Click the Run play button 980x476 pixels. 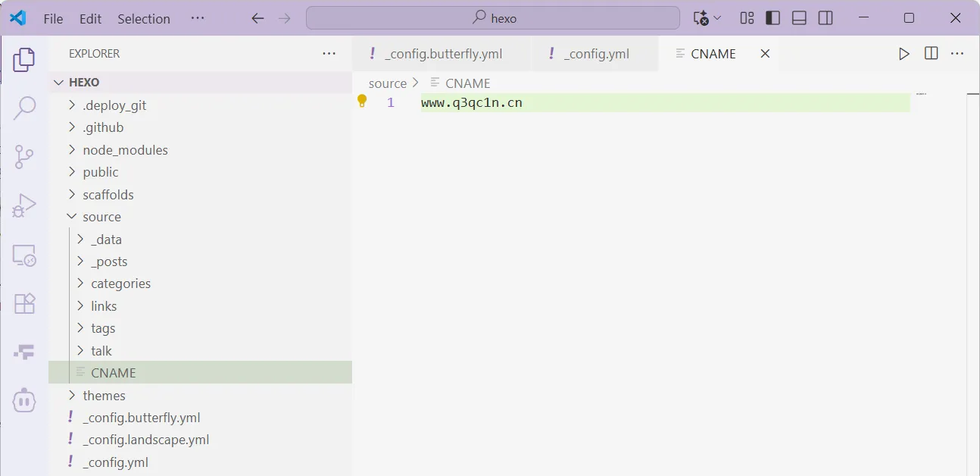(904, 54)
